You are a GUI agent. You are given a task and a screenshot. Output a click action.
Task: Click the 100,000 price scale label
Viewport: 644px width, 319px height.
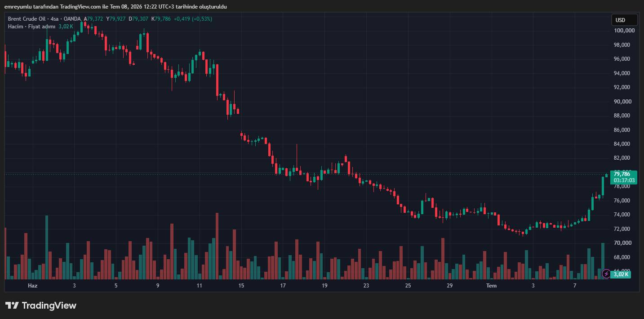tap(624, 31)
